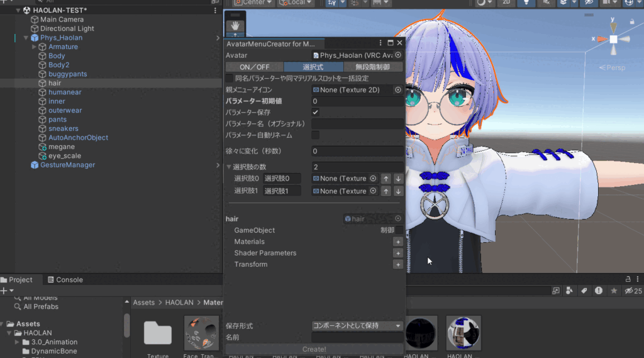Expand the Armature object foldout
This screenshot has width=644, height=358.
click(x=34, y=47)
